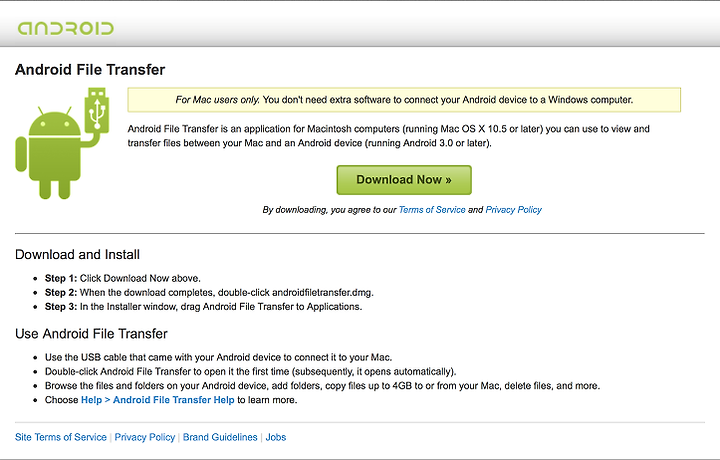Screen dimensions: 720x460
Task: Click the Download and Install heading
Action: pos(77,254)
